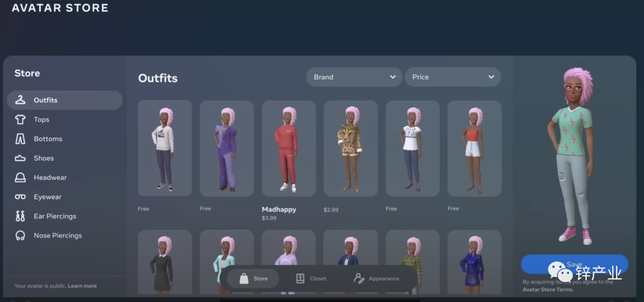Select the Outfits category
The width and height of the screenshot is (644, 302).
(65, 100)
